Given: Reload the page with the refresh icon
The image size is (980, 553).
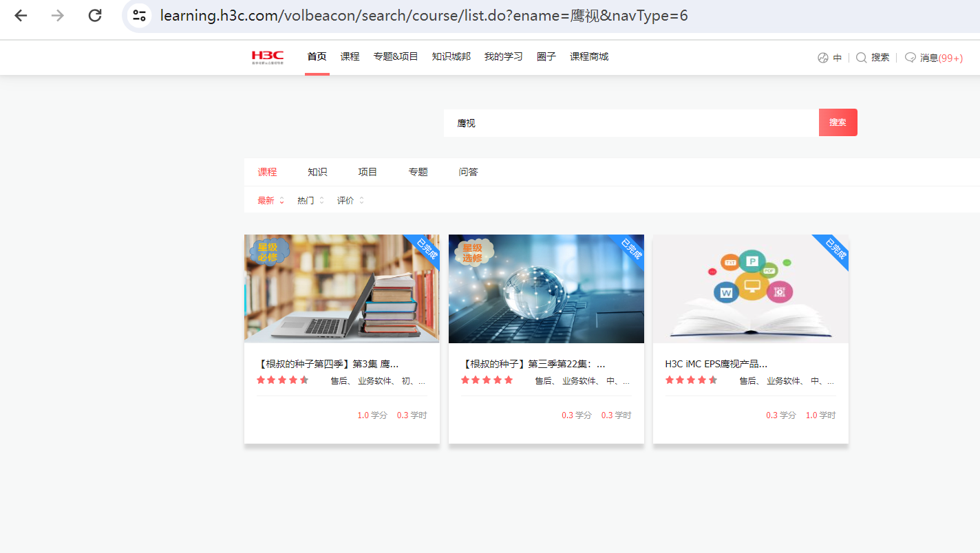Looking at the screenshot, I should (x=95, y=16).
